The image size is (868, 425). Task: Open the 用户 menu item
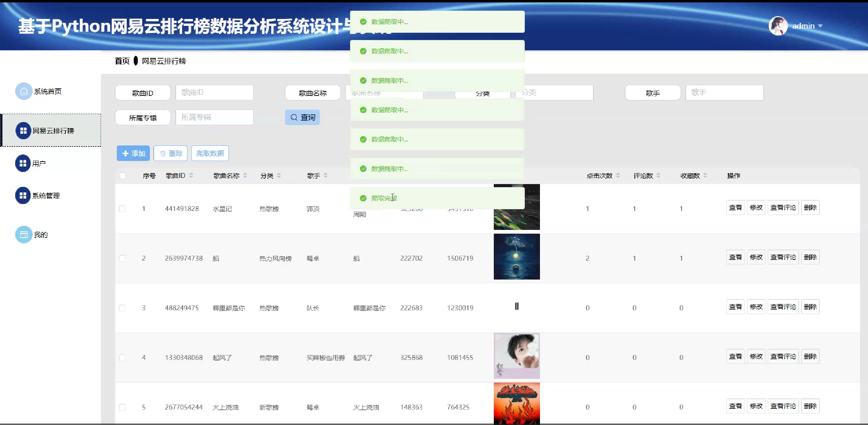click(x=39, y=163)
